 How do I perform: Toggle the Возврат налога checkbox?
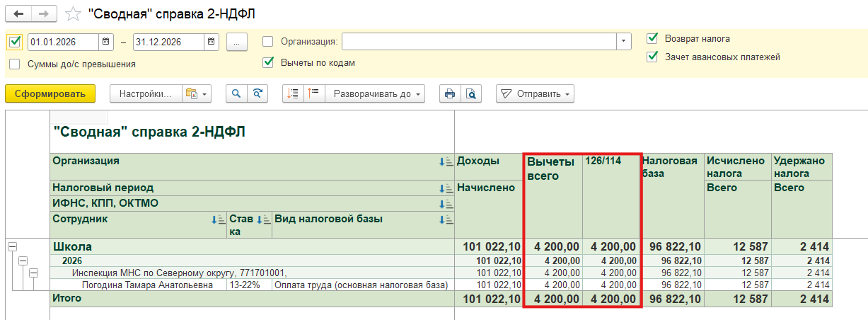[652, 38]
